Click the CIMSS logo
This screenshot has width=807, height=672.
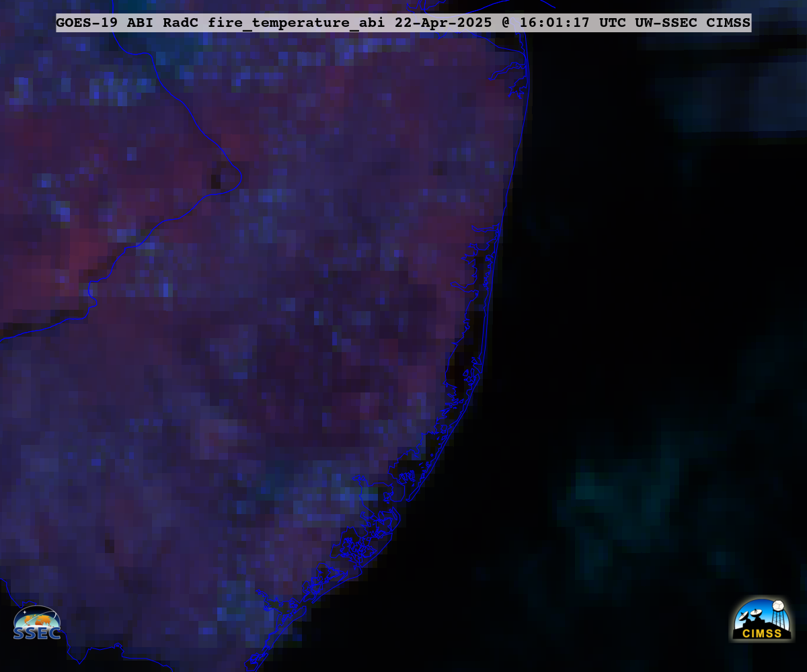tap(761, 620)
